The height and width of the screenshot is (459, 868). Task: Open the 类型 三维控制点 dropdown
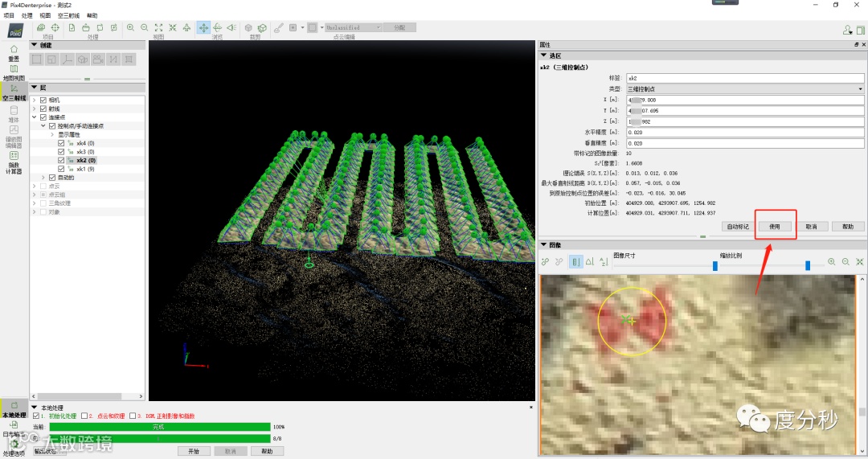coord(744,88)
